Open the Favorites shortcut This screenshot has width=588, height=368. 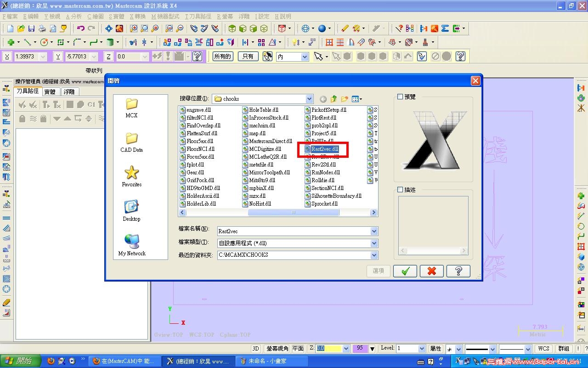click(x=131, y=177)
